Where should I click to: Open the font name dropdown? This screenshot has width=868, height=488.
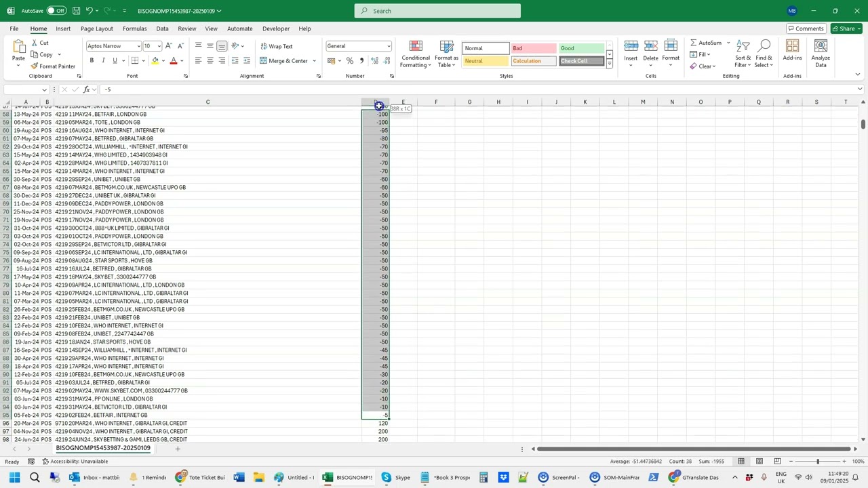click(139, 46)
